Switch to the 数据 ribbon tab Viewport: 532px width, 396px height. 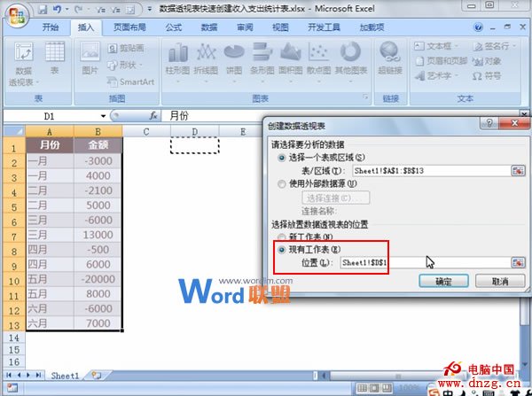click(x=209, y=27)
